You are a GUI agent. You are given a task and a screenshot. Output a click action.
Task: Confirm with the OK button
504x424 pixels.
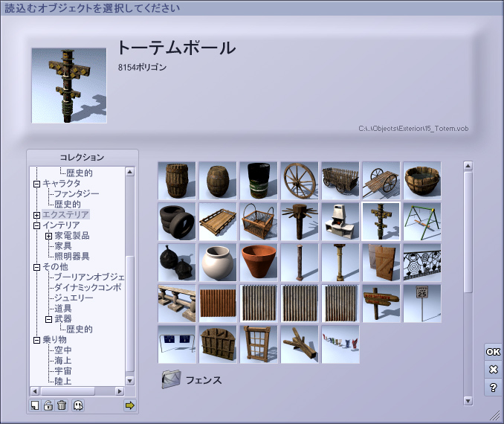(493, 352)
